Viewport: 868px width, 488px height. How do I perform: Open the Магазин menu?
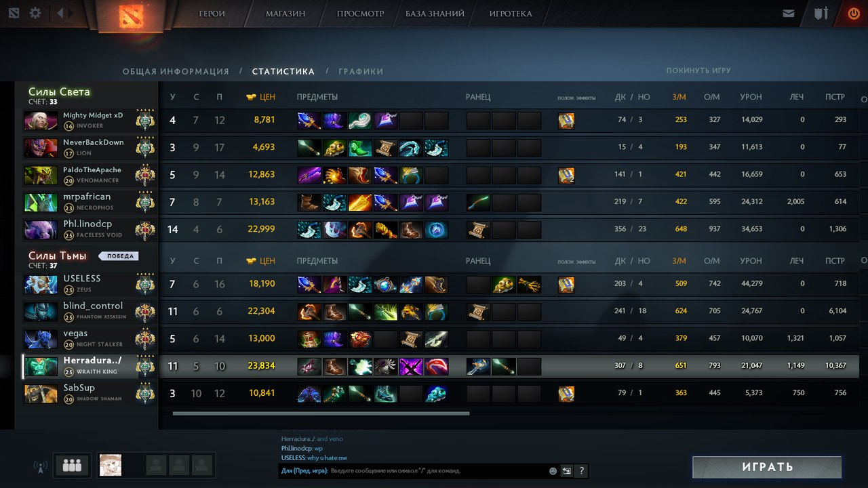pyautogui.click(x=285, y=14)
